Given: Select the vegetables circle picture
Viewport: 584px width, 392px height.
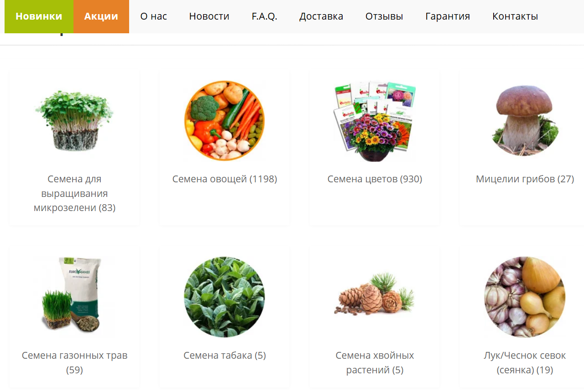Looking at the screenshot, I should click(x=224, y=121).
